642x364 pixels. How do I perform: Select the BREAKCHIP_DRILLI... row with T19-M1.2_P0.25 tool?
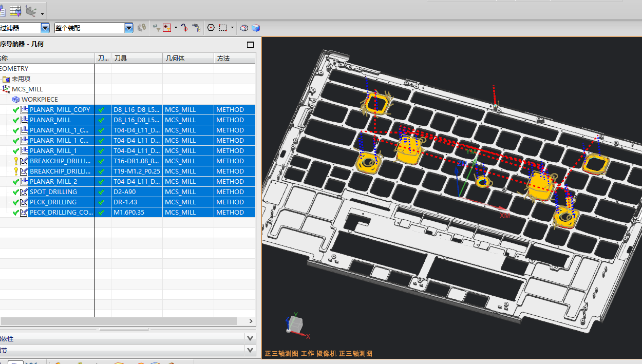pos(61,171)
